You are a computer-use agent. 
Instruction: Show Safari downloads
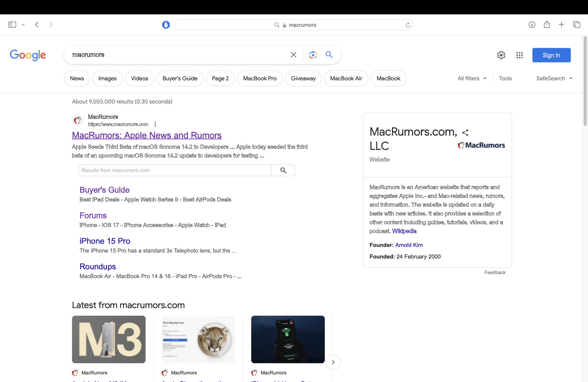(x=532, y=25)
